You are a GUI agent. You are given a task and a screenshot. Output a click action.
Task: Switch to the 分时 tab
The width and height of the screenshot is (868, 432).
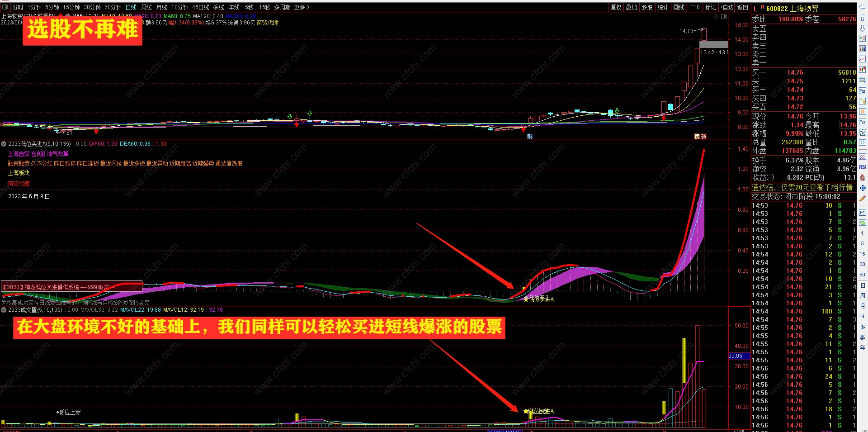coord(18,7)
